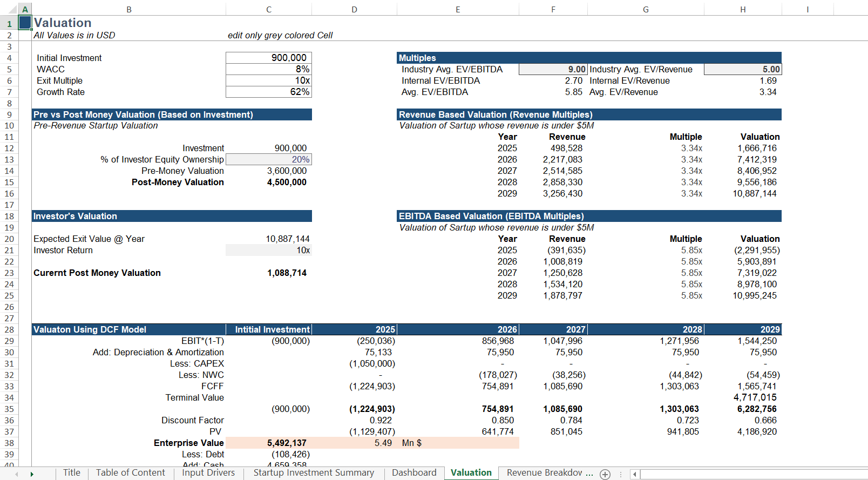Viewport: 868px width, 480px height.
Task: Switch to the Dashboard sheet tab
Action: (x=414, y=473)
